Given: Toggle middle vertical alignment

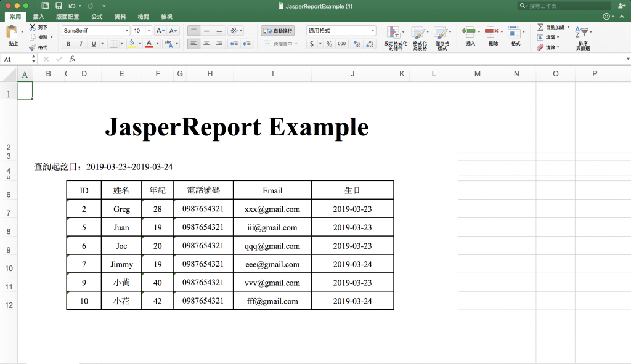Looking at the screenshot, I should click(x=206, y=31).
